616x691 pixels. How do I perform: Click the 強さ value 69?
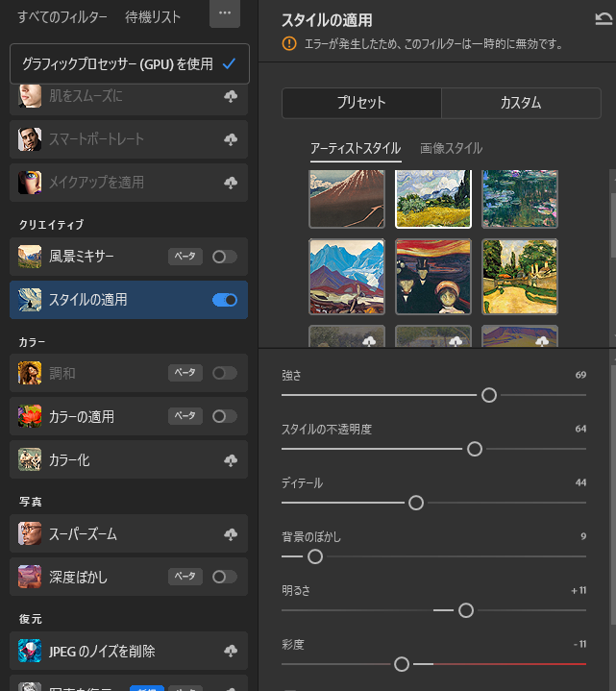point(580,375)
